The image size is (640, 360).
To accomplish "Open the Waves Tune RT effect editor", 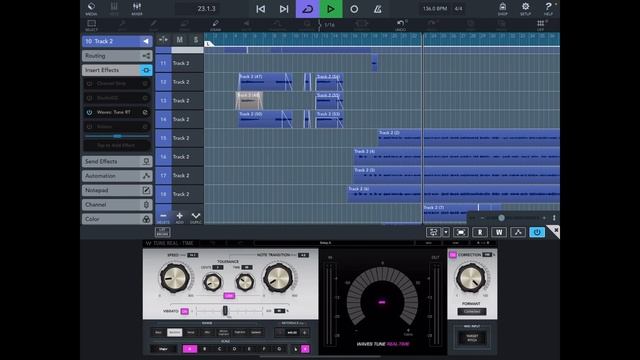I will 145,112.
